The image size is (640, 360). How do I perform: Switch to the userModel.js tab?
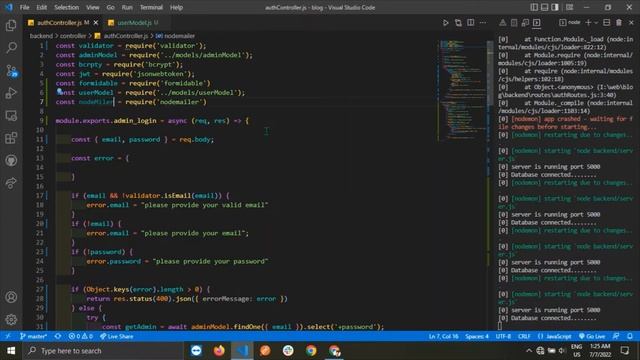click(134, 23)
